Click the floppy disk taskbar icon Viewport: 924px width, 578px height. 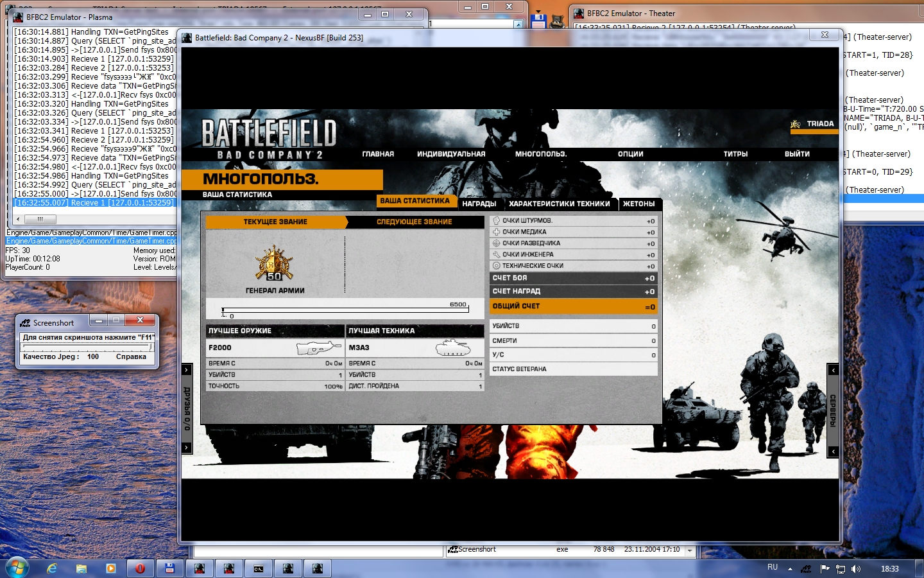point(170,568)
